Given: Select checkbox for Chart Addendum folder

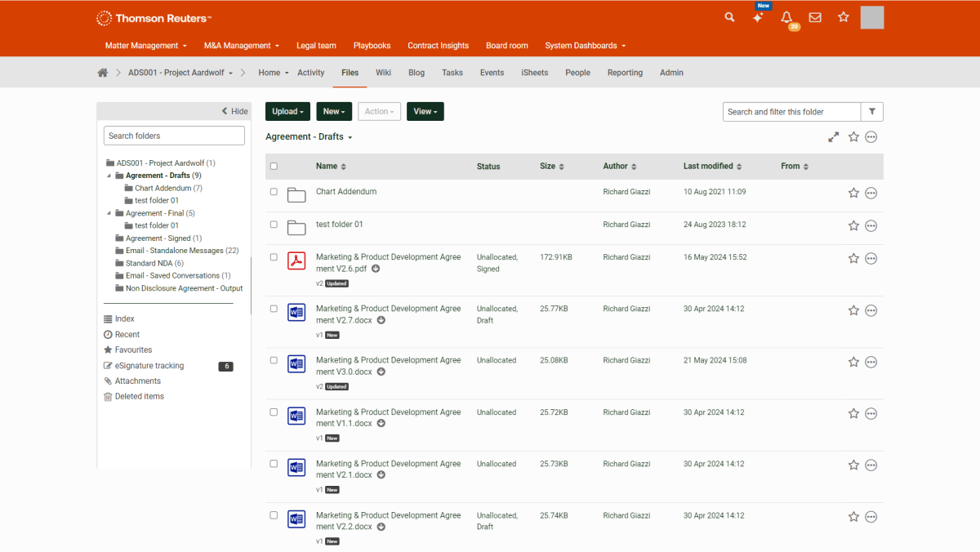Looking at the screenshot, I should coord(274,192).
